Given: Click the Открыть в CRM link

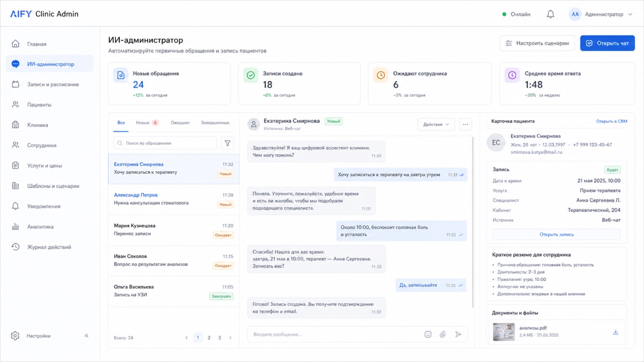Looking at the screenshot, I should [611, 121].
